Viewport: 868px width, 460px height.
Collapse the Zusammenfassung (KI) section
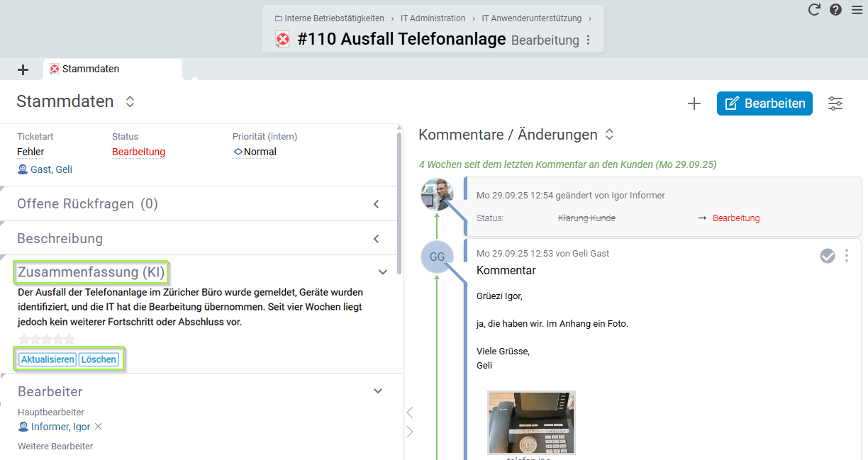[x=382, y=272]
